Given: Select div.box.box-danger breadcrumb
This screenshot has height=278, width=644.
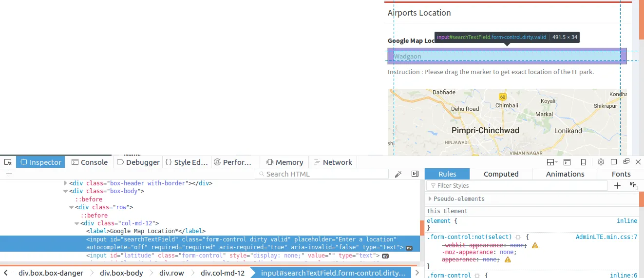Looking at the screenshot, I should [51, 273].
